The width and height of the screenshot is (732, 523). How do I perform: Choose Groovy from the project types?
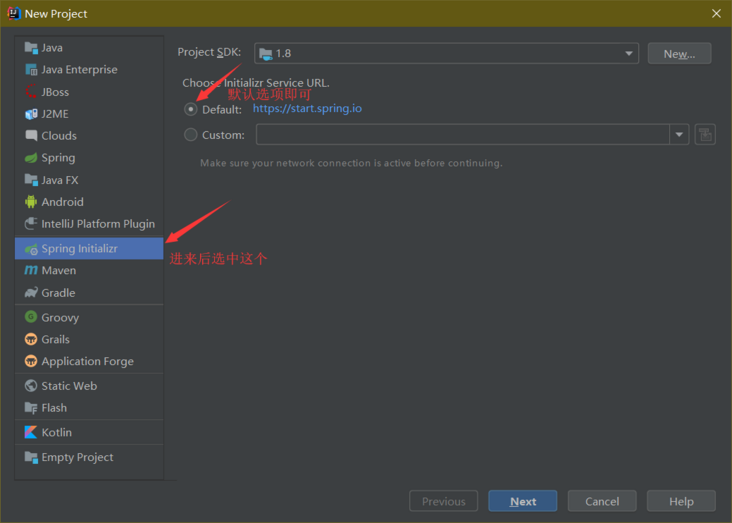click(89, 318)
